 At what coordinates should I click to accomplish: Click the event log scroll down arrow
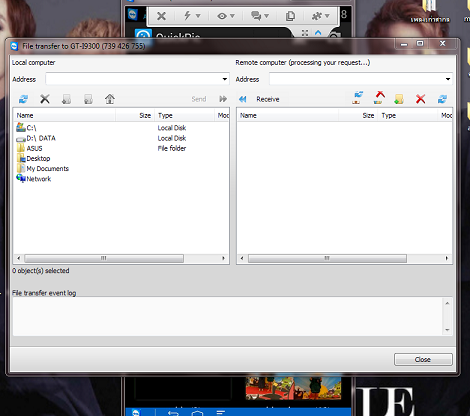point(447,330)
